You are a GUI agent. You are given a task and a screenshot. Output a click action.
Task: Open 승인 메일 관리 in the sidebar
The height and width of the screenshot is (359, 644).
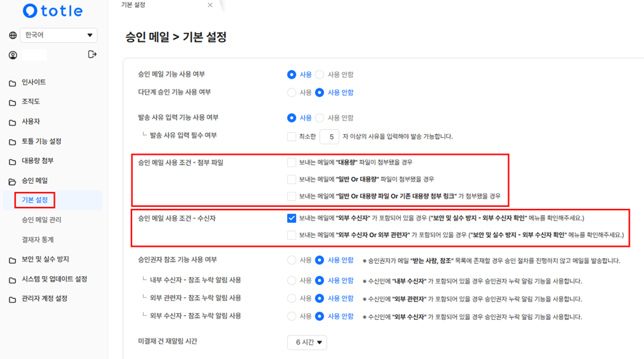click(41, 220)
